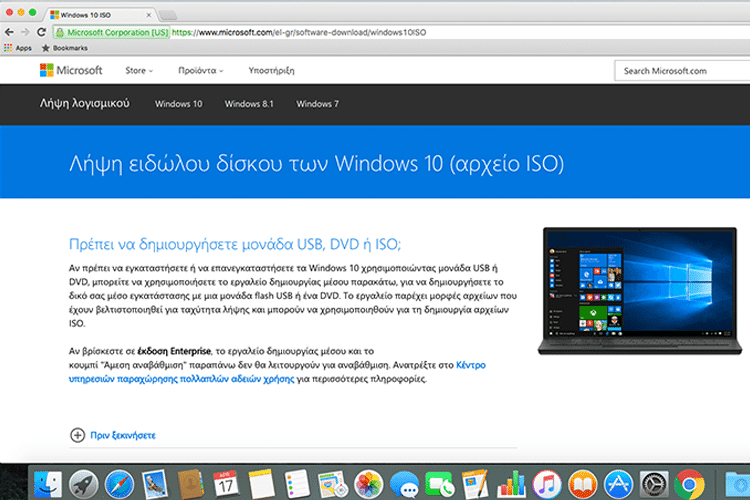
Task: Click the Microsoft Corporation [US] security badge
Action: tap(112, 33)
